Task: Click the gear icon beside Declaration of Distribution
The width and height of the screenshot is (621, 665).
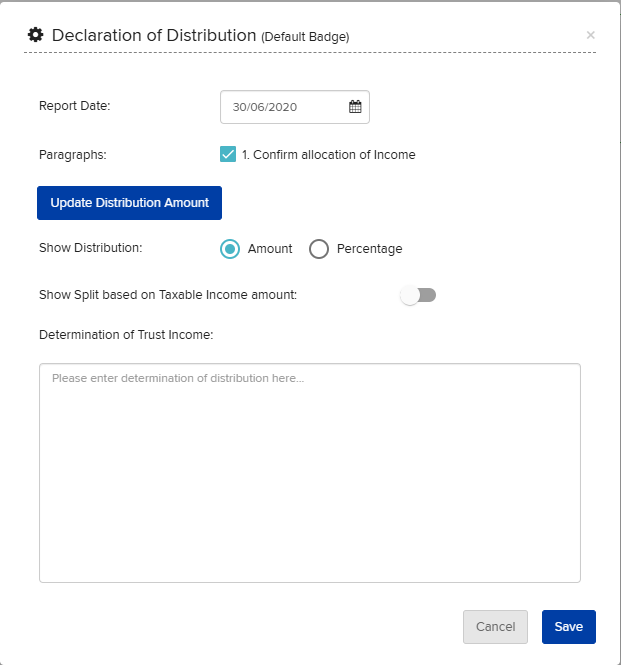Action: [x=36, y=35]
